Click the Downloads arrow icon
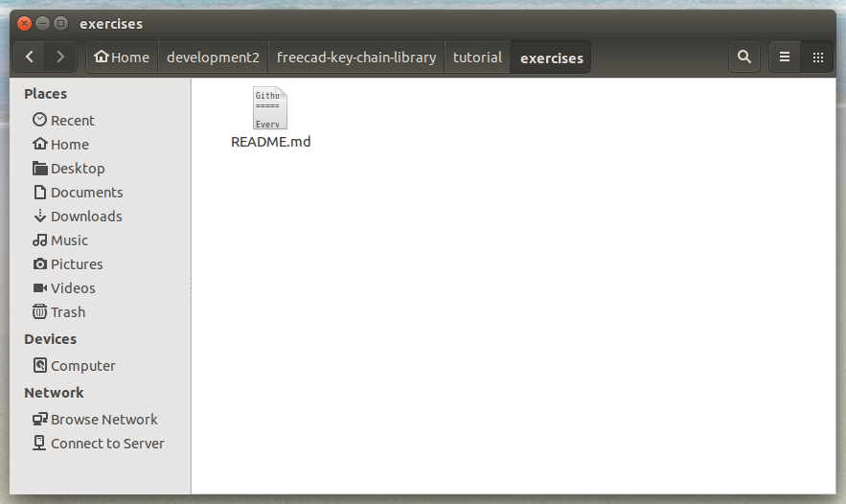The height and width of the screenshot is (504, 846). (39, 216)
